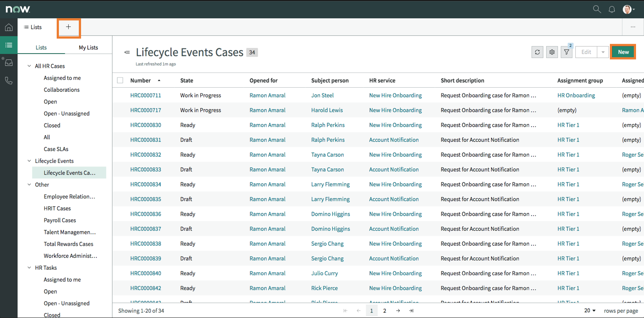This screenshot has width=644, height=318.
Task: Open the filter funnel icon
Action: point(566,52)
